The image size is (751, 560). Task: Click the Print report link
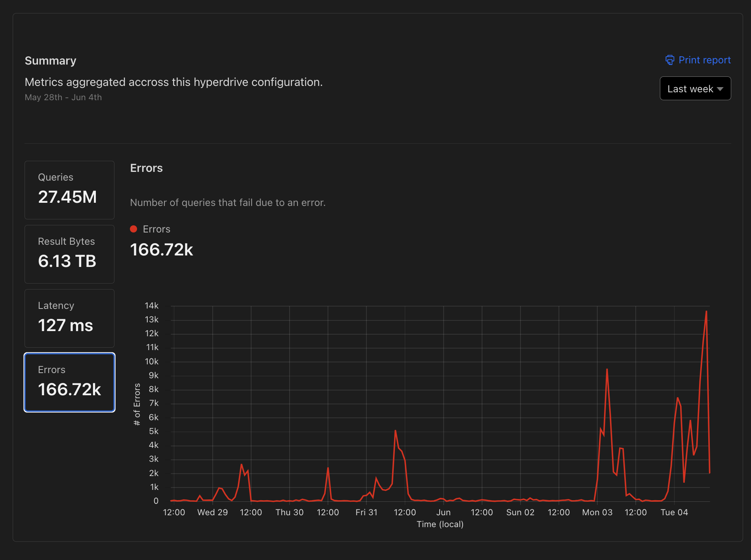click(x=698, y=60)
